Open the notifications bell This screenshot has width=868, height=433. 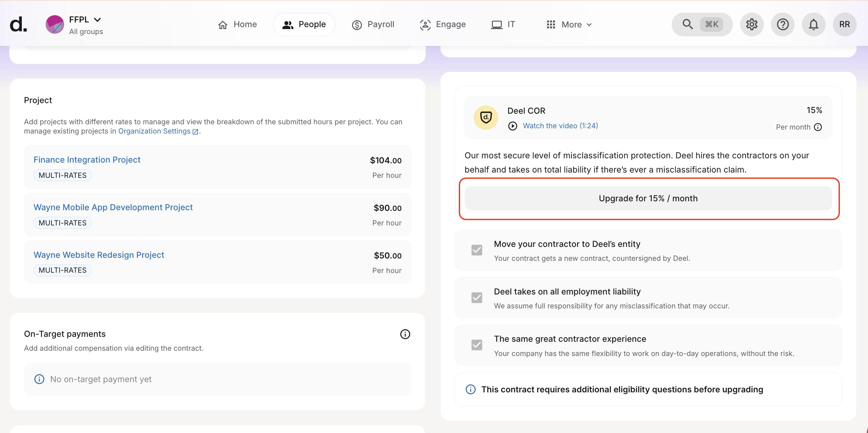tap(813, 24)
